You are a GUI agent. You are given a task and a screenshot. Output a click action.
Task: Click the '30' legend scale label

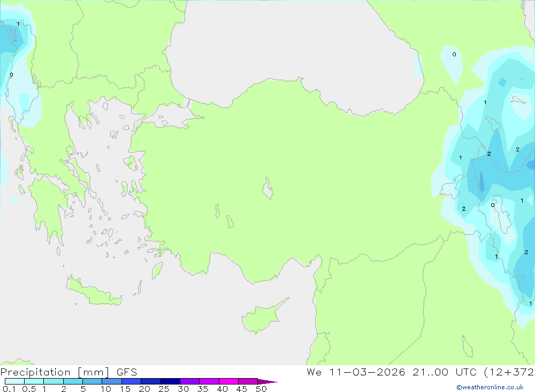pyautogui.click(x=184, y=389)
